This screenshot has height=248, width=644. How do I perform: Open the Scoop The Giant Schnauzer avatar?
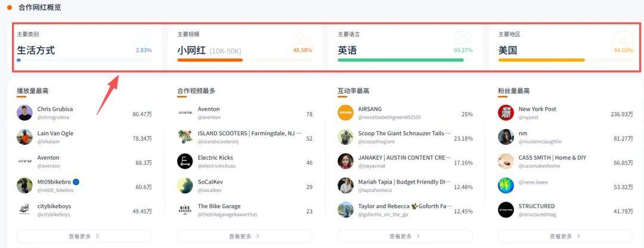345,137
